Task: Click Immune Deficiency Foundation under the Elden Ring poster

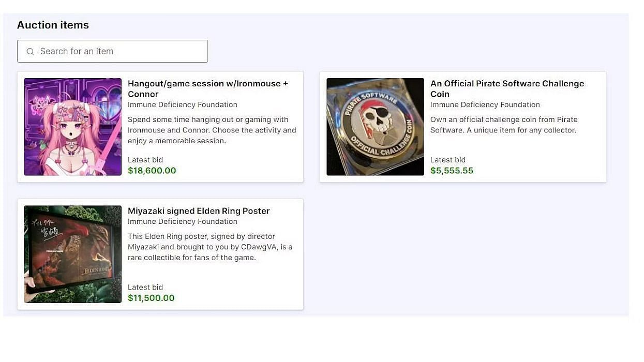Action: 183,221
